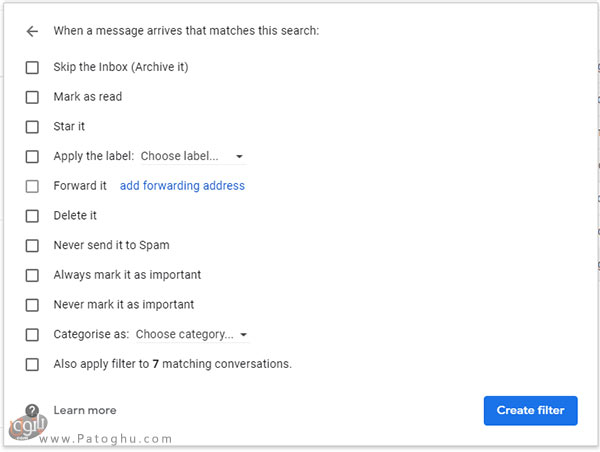Toggle the Categorise as checkbox
This screenshot has height=452, width=600.
(32, 334)
